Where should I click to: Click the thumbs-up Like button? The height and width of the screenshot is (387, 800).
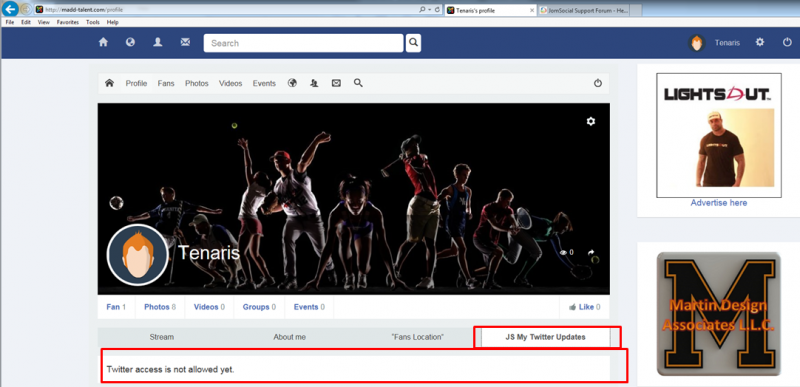584,307
